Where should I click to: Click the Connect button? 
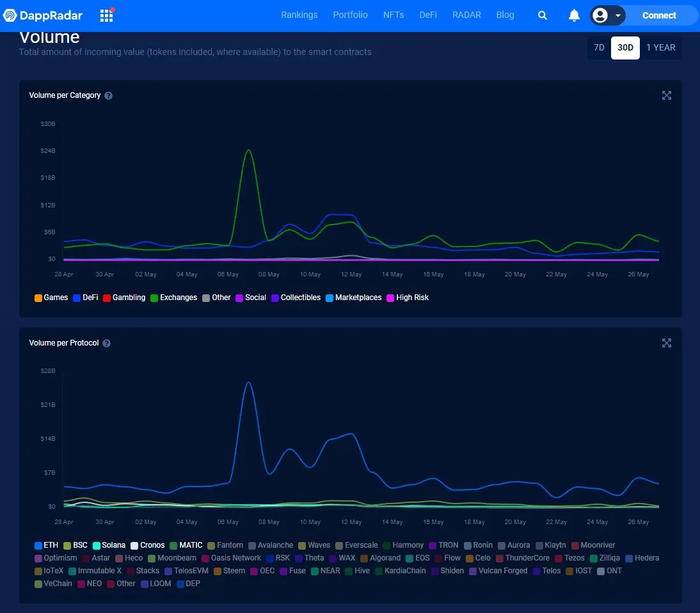pyautogui.click(x=659, y=15)
